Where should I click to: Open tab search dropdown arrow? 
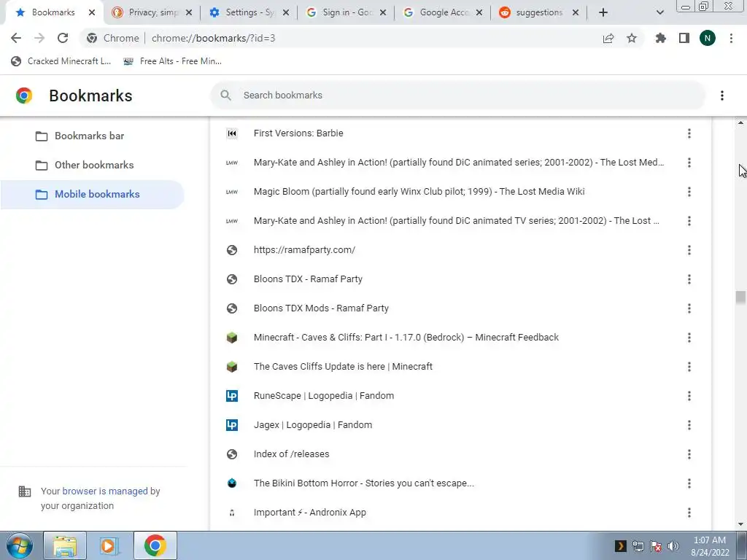[659, 13]
